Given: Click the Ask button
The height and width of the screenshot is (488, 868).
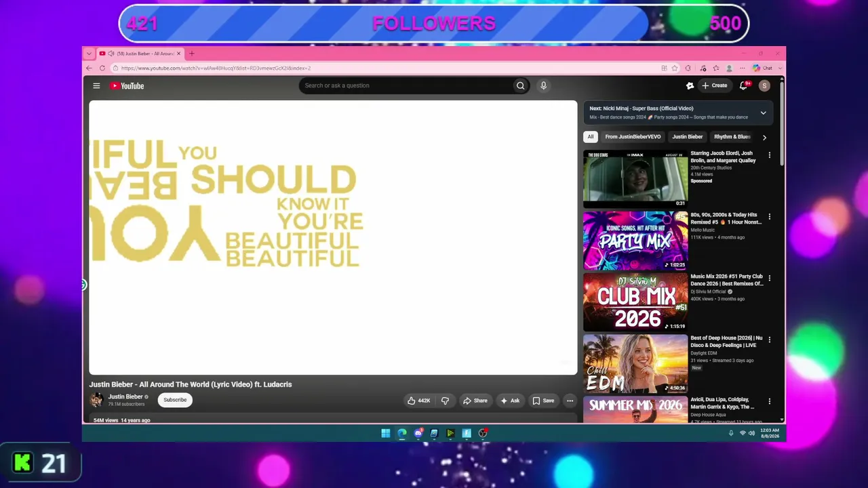Looking at the screenshot, I should pos(510,401).
